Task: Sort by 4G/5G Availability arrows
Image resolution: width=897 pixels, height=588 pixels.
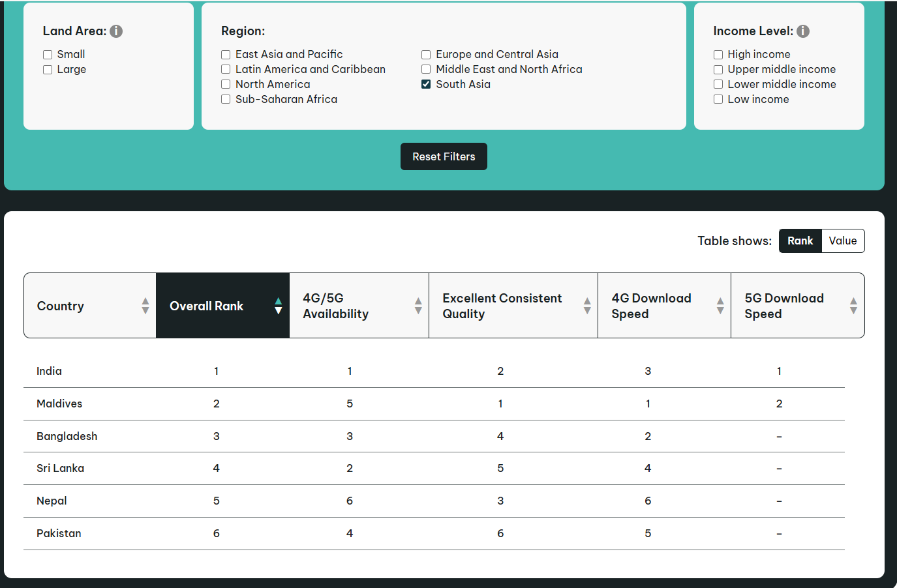Action: (x=418, y=306)
